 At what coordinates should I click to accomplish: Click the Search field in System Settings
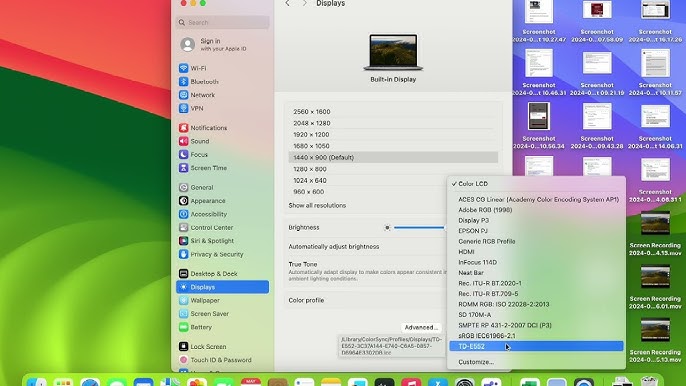coord(222,22)
